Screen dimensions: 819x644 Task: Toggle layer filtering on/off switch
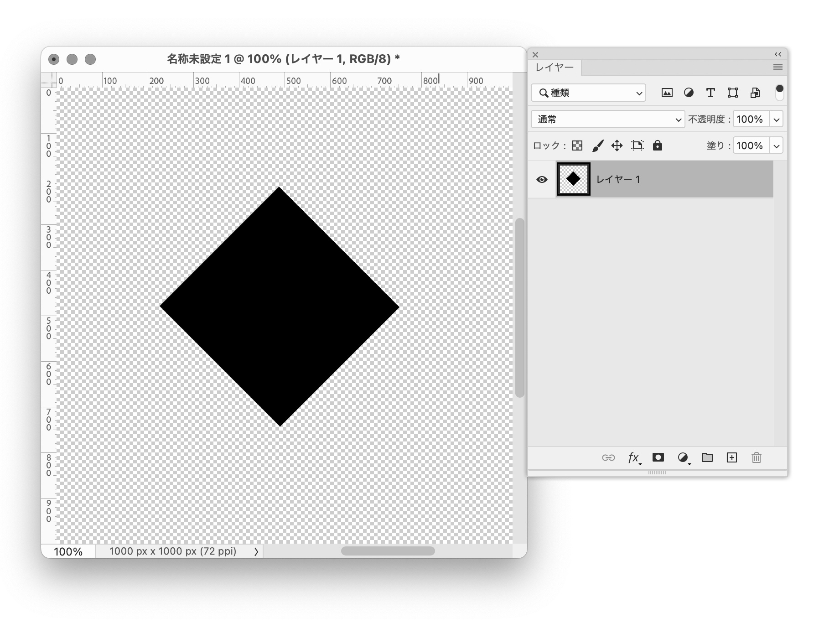pyautogui.click(x=779, y=92)
